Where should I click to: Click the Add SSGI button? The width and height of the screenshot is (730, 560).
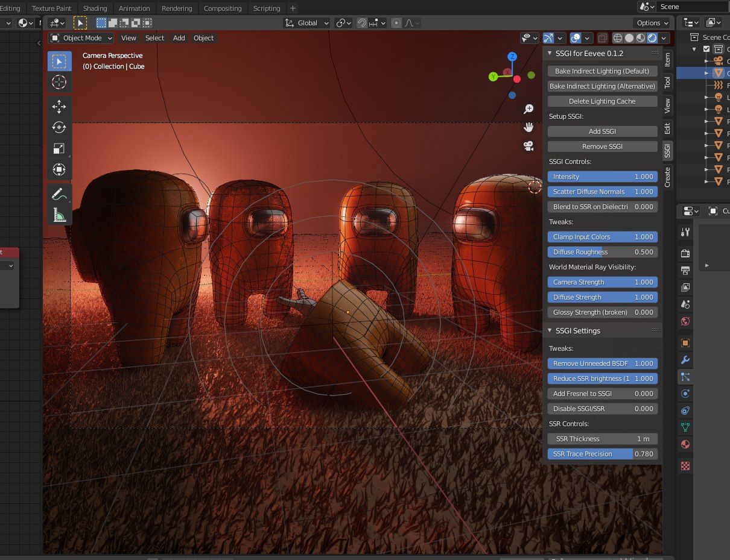[602, 131]
